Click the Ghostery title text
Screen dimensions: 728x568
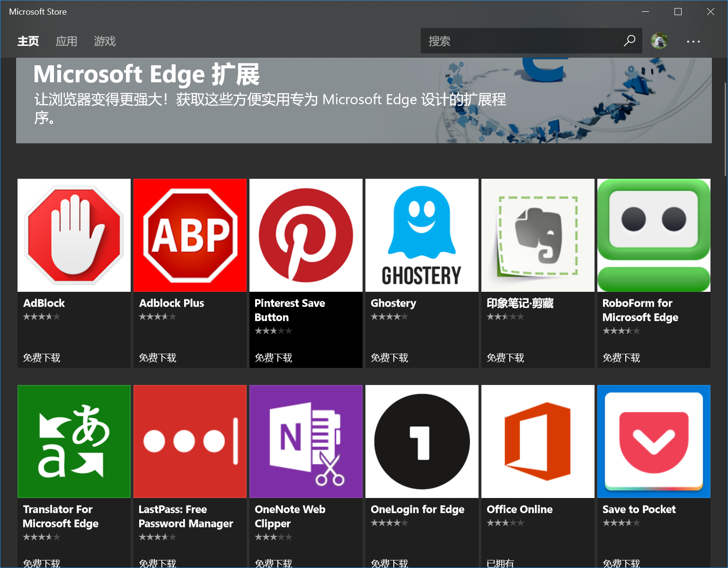pyautogui.click(x=393, y=303)
